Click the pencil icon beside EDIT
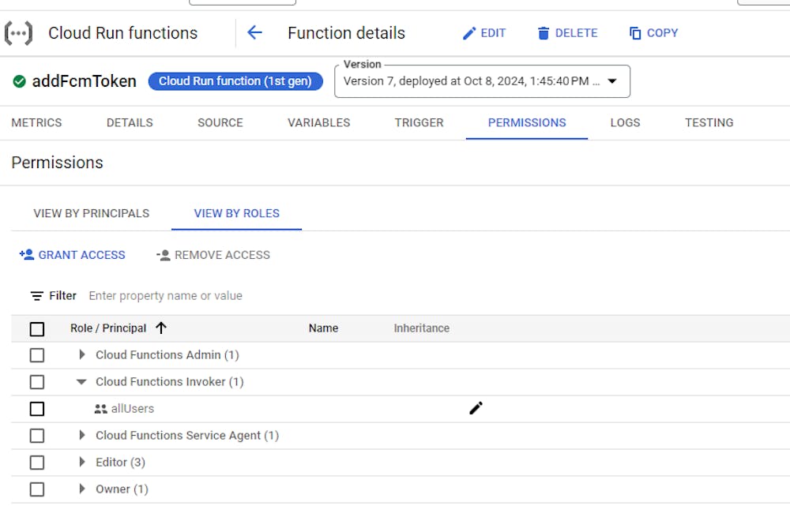This screenshot has height=532, width=790. coord(469,33)
